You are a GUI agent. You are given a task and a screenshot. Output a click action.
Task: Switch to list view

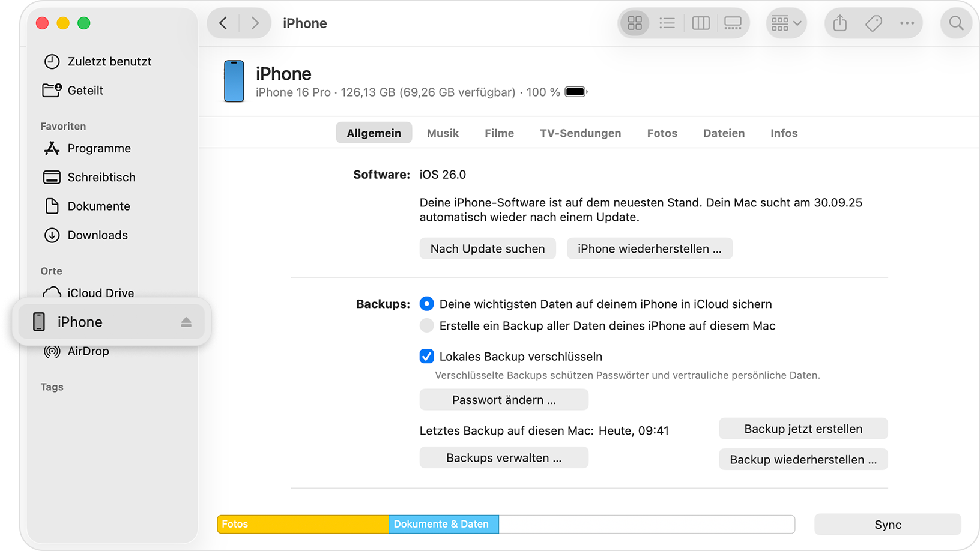(x=667, y=23)
